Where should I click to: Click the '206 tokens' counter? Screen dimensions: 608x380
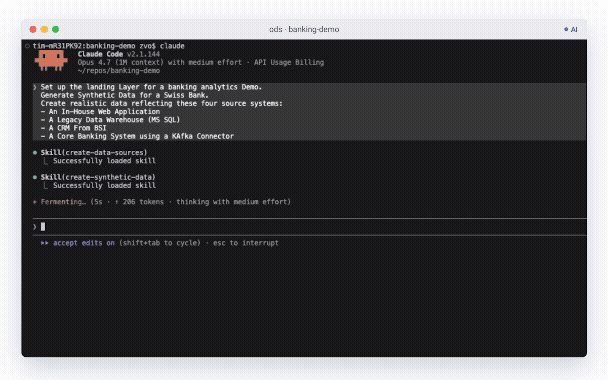[x=143, y=202]
